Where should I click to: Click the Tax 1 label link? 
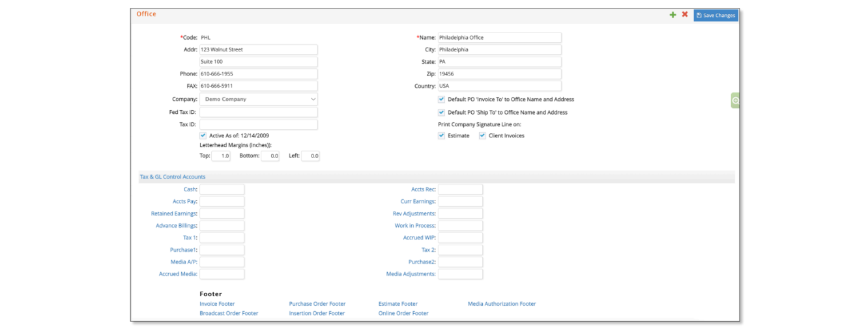tap(190, 238)
